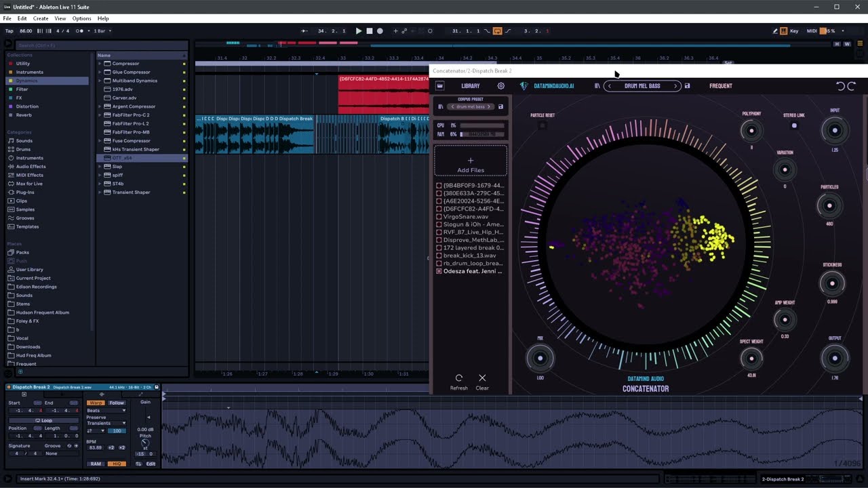
Task: Open the View menu
Action: coord(60,18)
